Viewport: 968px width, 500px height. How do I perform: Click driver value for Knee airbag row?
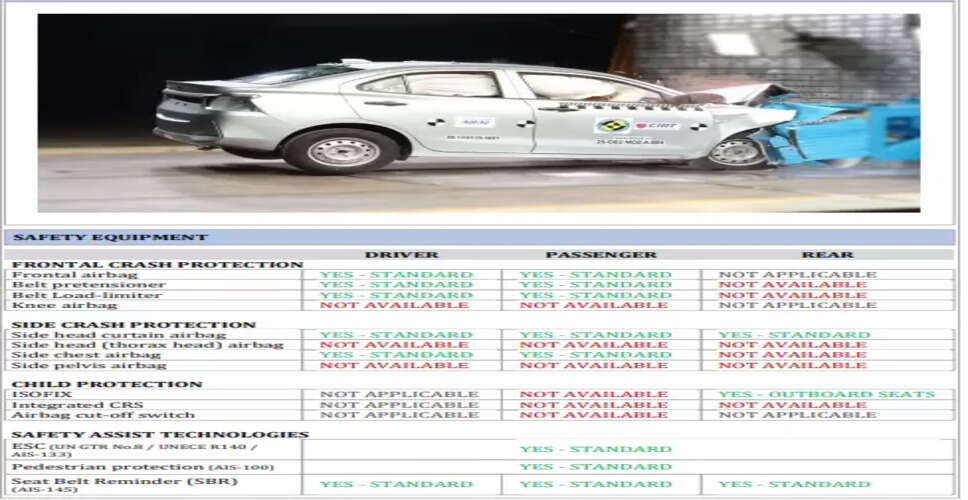click(x=394, y=305)
